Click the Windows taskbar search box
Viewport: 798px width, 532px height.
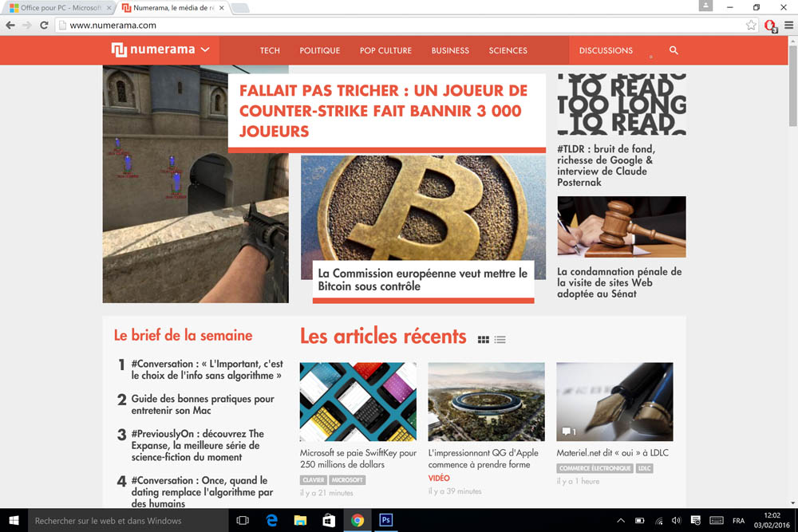[x=128, y=520]
